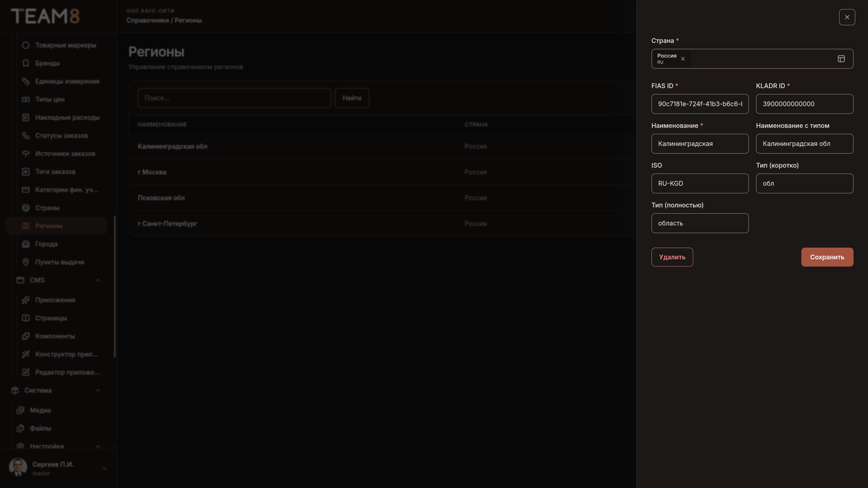Close the region edit side panel
The width and height of the screenshot is (868, 488).
(x=847, y=17)
